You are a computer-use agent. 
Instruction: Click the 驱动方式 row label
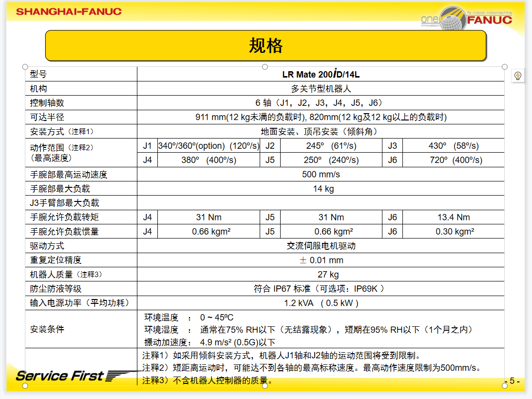[47, 246]
